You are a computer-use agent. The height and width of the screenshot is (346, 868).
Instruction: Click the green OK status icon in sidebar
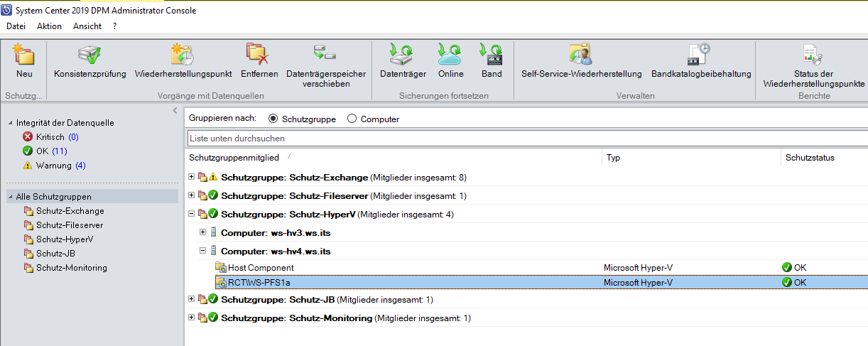click(x=28, y=151)
